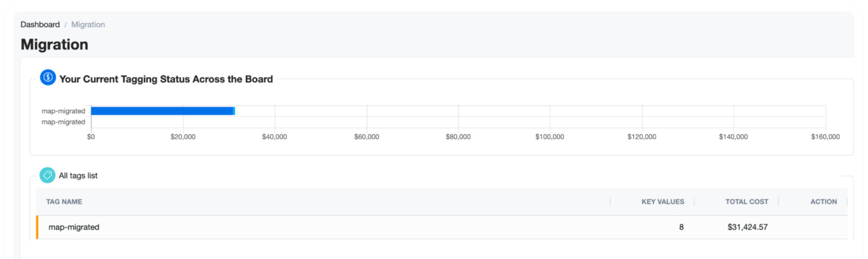This screenshot has height=259, width=868.
Task: Click the key values count 8
Action: point(681,227)
